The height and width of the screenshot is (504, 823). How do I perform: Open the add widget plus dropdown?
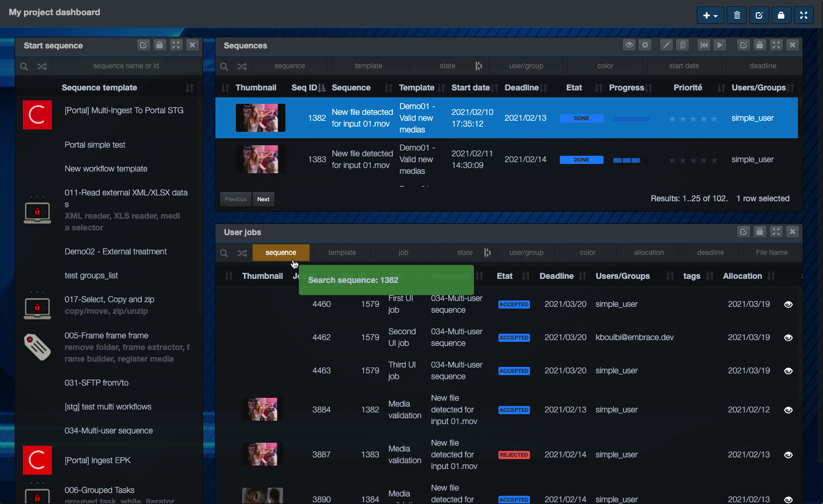point(710,15)
